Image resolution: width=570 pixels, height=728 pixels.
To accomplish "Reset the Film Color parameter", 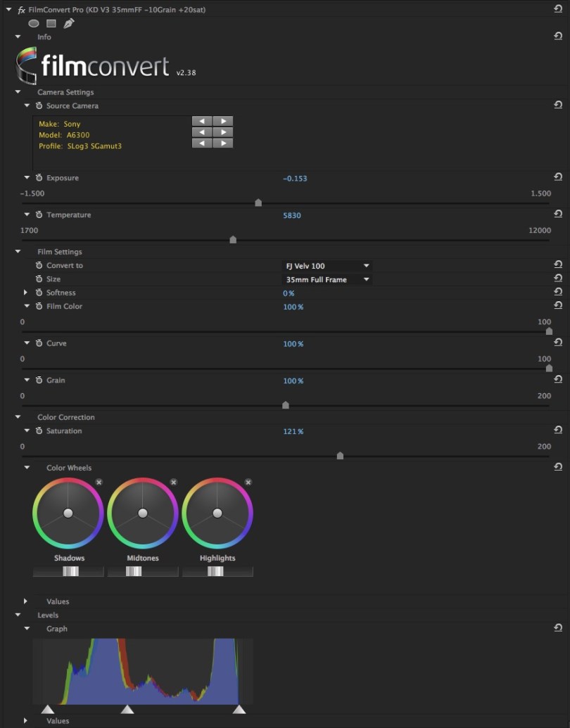I will [558, 305].
